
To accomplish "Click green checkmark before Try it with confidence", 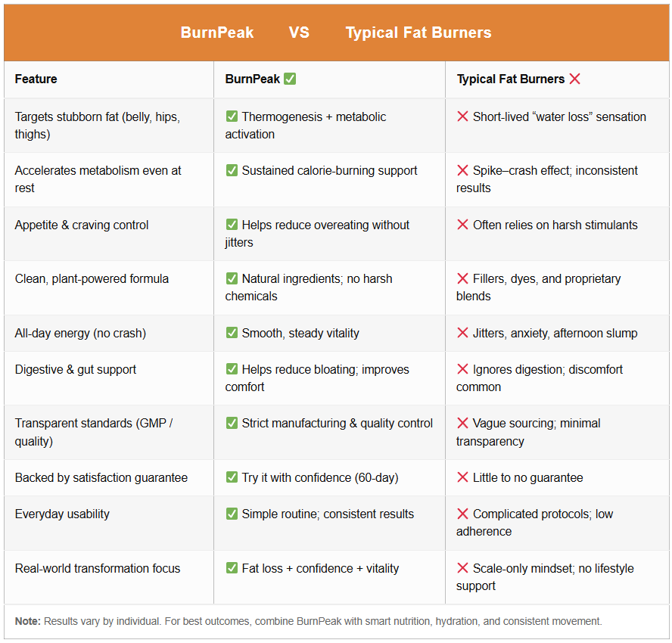I will [232, 478].
